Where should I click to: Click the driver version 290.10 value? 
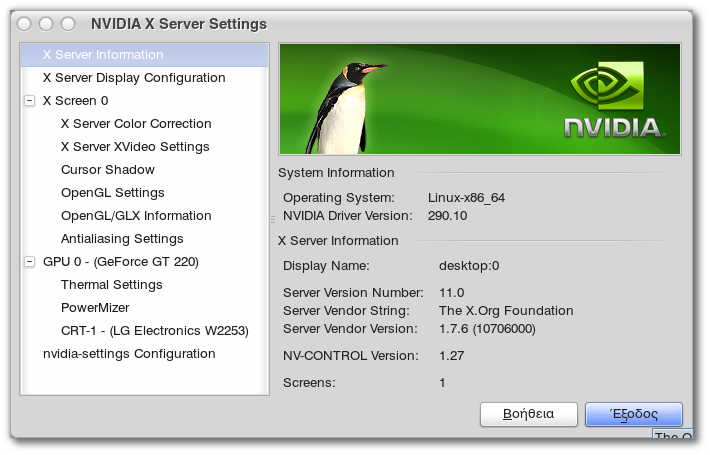pos(447,216)
